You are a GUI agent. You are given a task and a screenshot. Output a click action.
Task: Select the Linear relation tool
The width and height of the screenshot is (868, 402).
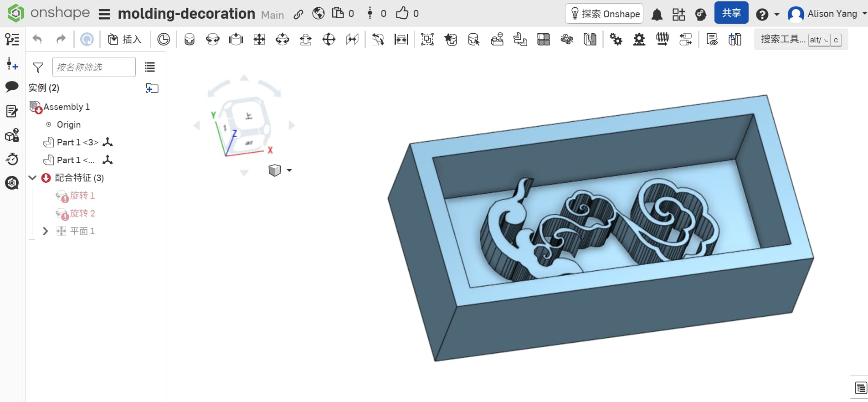686,40
